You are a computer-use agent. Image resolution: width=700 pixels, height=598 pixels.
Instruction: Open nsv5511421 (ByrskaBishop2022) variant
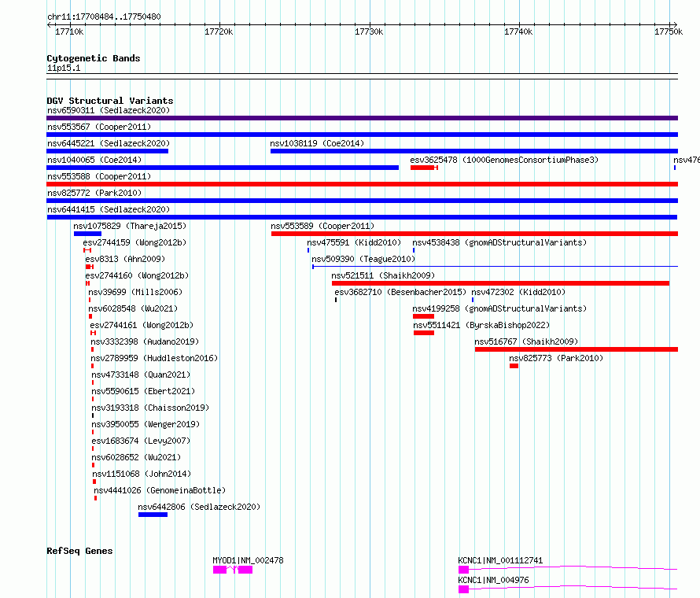point(481,325)
